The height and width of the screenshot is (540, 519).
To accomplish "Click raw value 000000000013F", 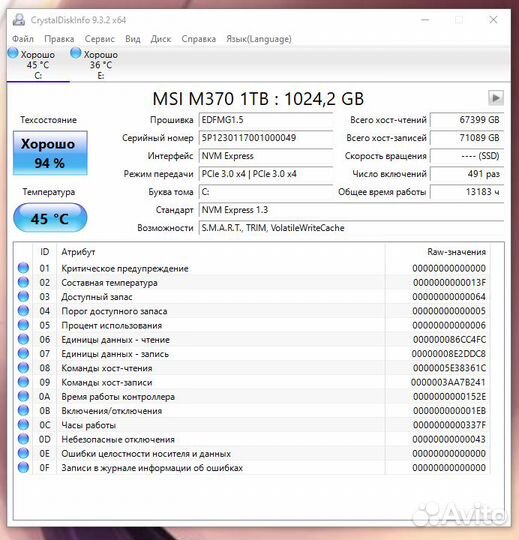I will [x=449, y=282].
